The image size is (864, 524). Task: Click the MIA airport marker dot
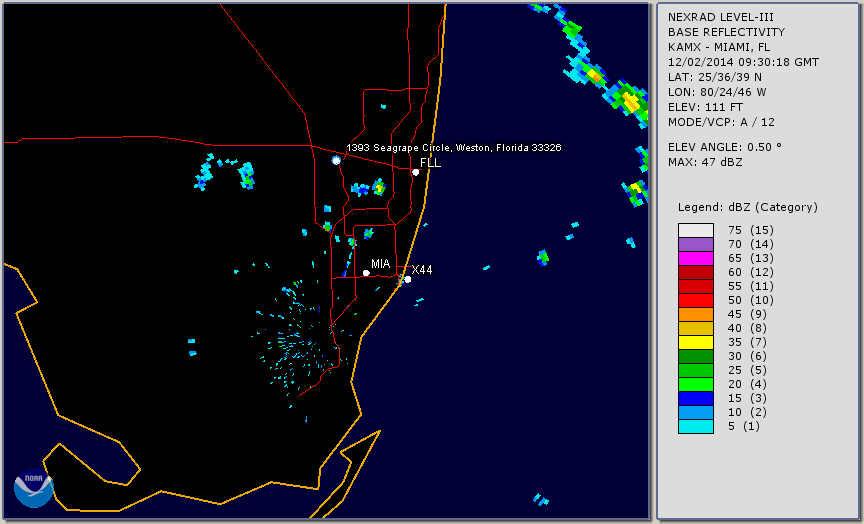366,273
